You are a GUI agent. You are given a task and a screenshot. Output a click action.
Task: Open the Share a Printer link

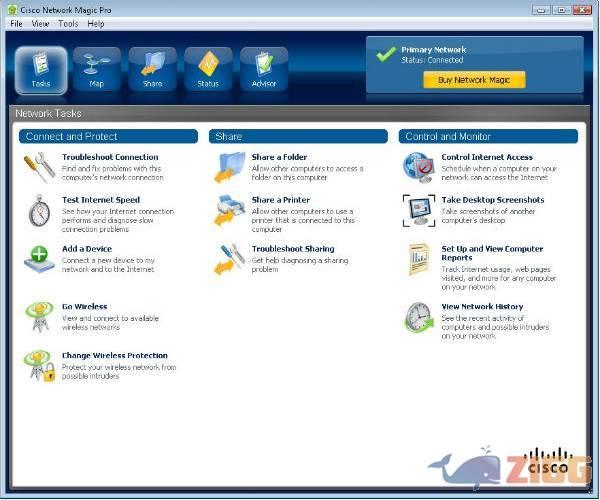(x=281, y=200)
